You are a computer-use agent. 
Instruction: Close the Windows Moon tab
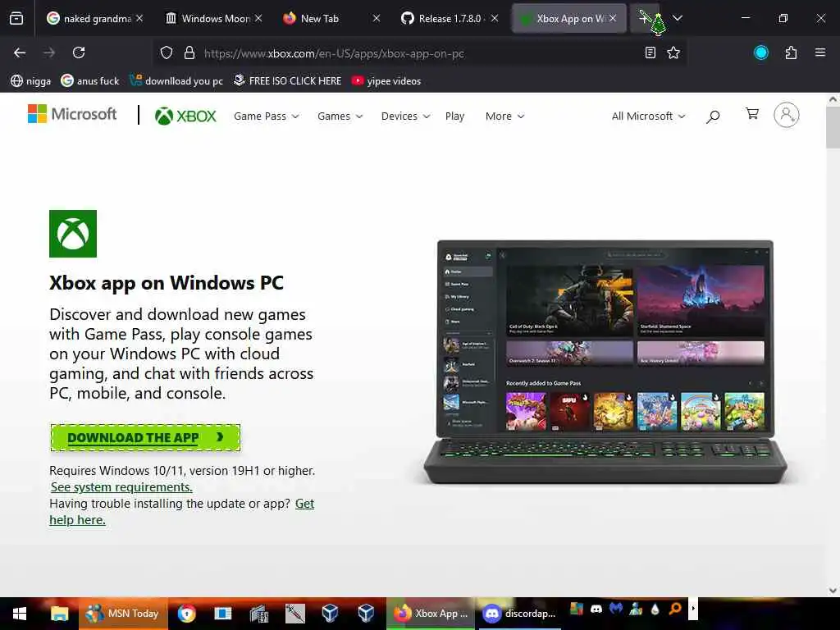pos(258,18)
